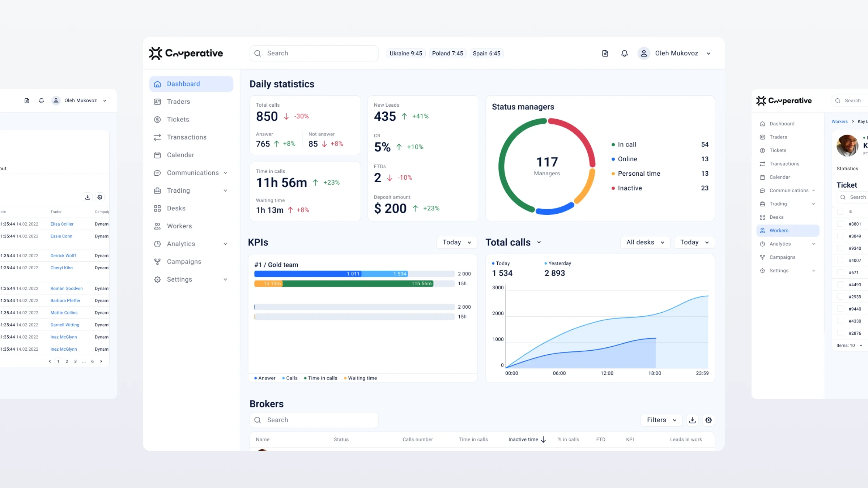Open the document icon next to bell

pos(605,53)
